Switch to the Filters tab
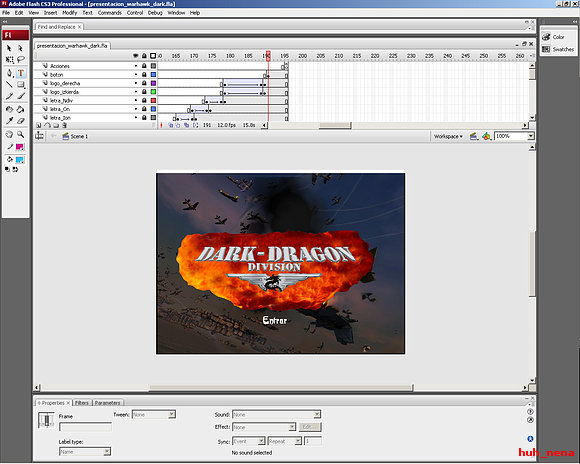Viewport: 580px width, 464px height. coord(81,403)
